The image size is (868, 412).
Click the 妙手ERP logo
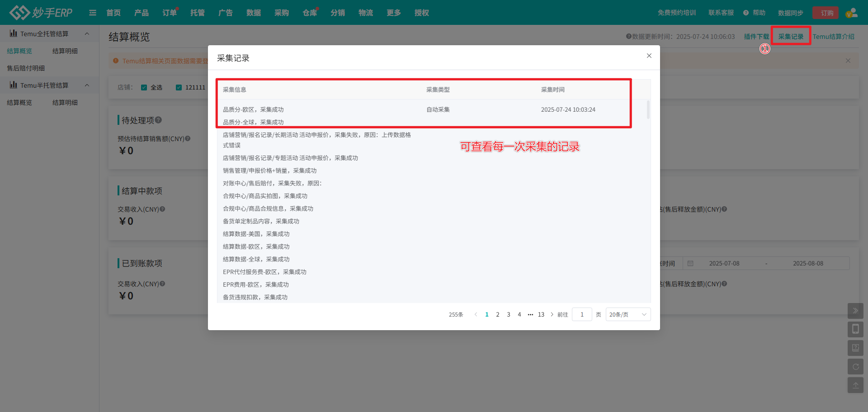click(x=41, y=13)
